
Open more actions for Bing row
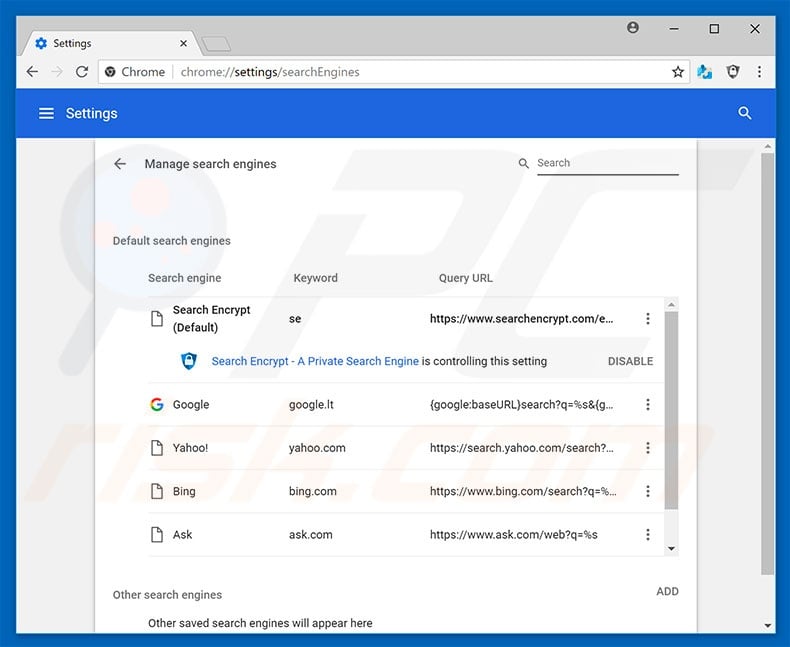(648, 491)
